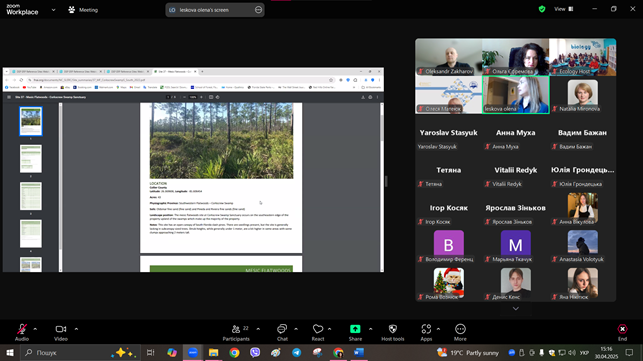Expand the arrow next to Apps
Image resolution: width=643 pixels, height=361 pixels.
pyautogui.click(x=438, y=329)
